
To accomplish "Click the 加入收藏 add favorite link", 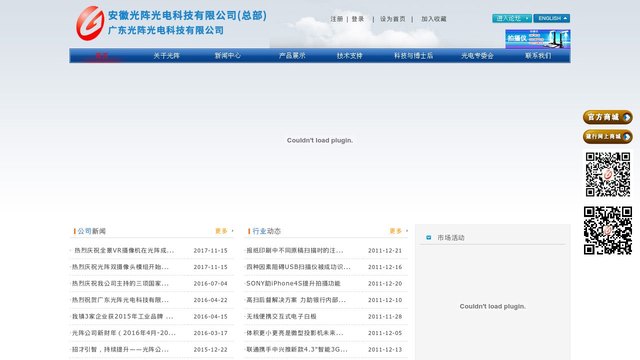I will 434,19.
